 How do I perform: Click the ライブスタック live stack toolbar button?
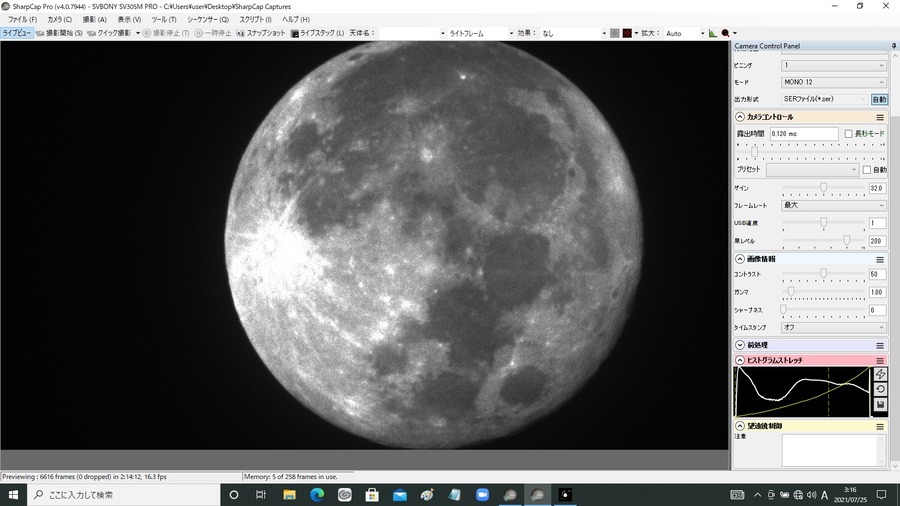317,33
